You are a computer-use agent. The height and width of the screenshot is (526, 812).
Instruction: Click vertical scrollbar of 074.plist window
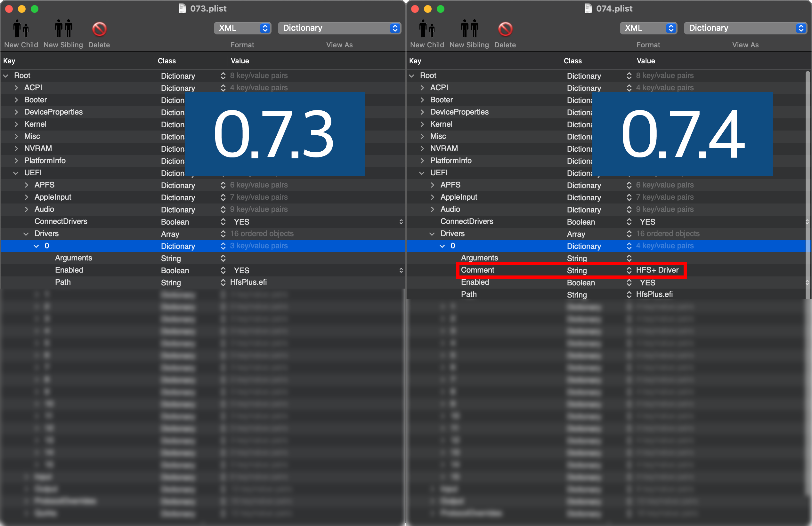(x=807, y=171)
